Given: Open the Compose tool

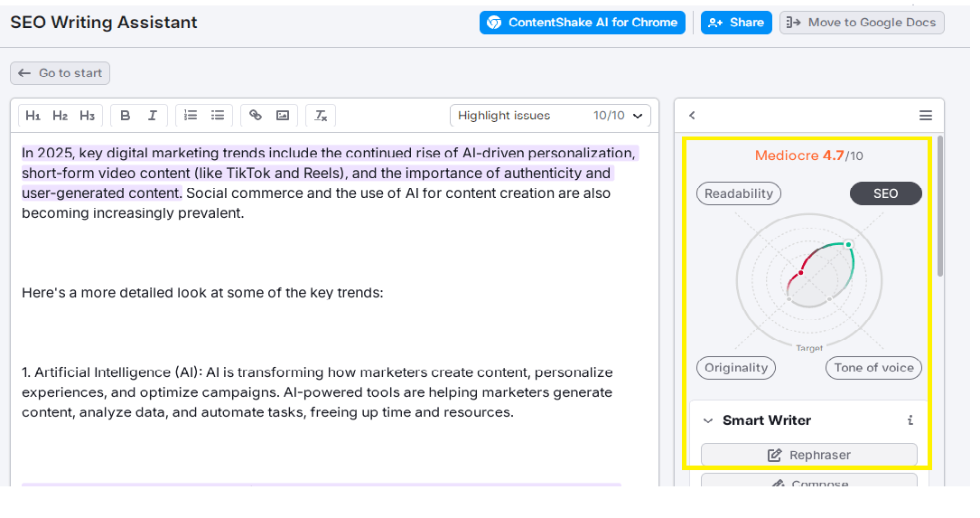Looking at the screenshot, I should pos(809,482).
